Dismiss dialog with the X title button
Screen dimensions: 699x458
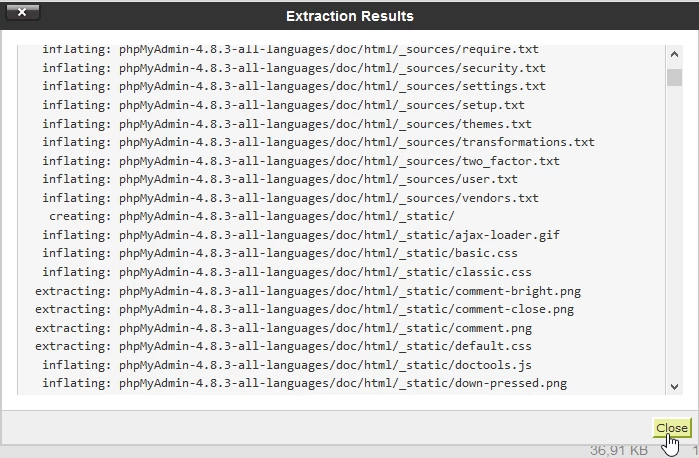(x=22, y=13)
